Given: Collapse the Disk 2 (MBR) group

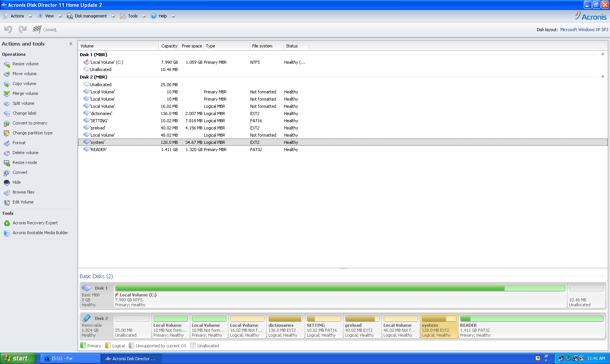Looking at the screenshot, I should coord(602,77).
